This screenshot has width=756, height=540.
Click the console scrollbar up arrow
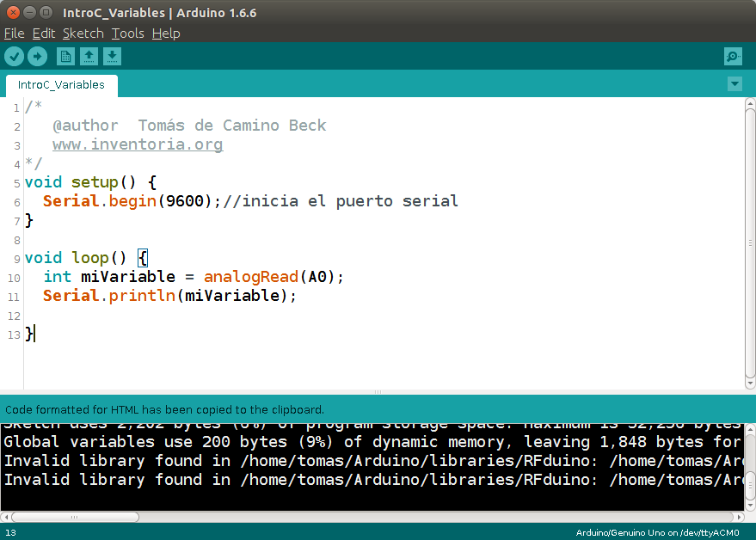click(750, 428)
